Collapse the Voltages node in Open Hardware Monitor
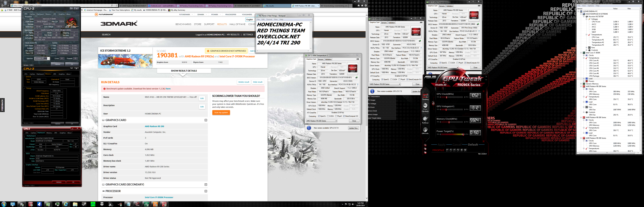This screenshot has height=207, width=644. [x=586, y=19]
